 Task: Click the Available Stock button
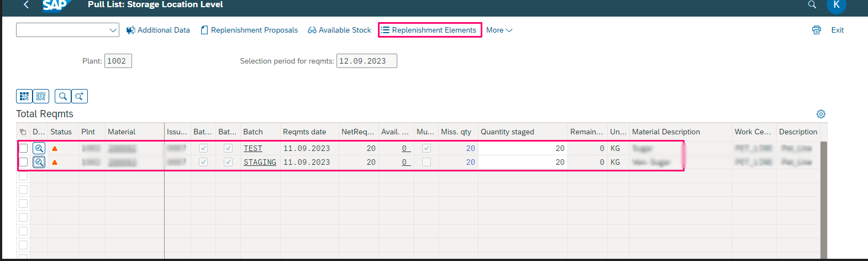[340, 30]
